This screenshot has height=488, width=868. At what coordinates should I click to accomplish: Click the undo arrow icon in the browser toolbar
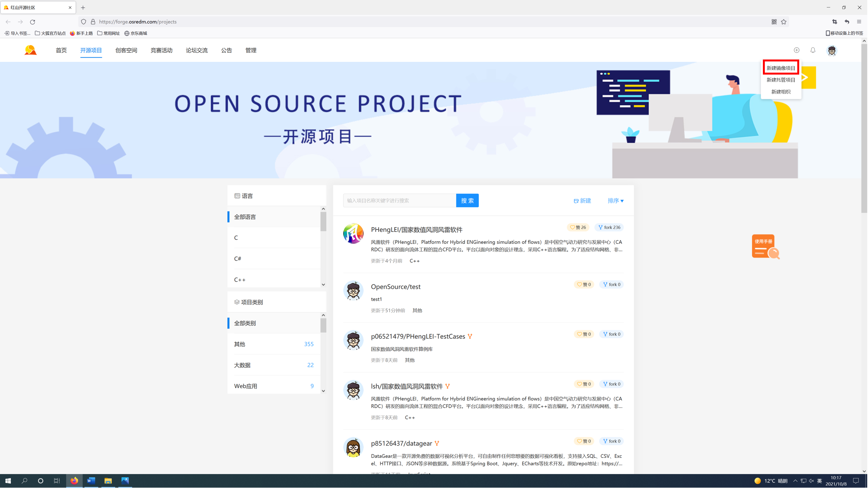847,22
